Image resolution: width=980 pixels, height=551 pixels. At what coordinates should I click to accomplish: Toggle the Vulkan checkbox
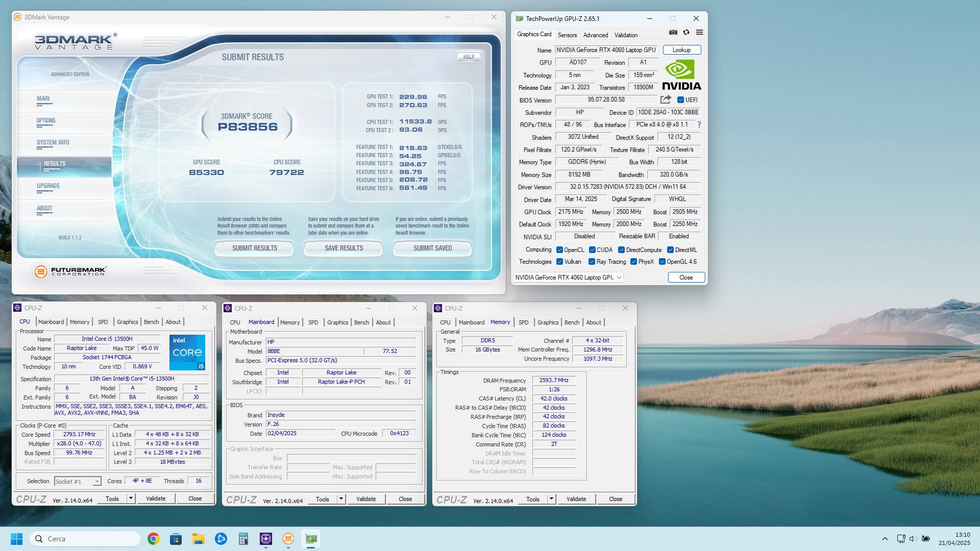559,262
